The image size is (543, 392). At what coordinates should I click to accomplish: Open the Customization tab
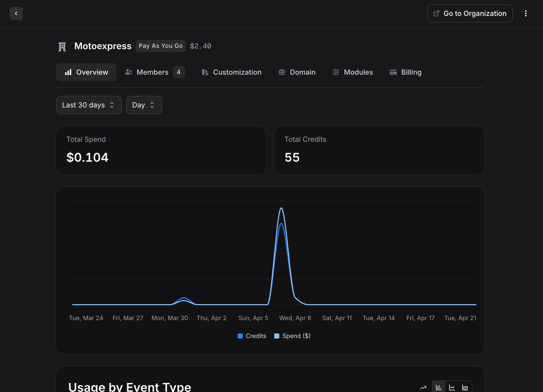[x=232, y=72]
